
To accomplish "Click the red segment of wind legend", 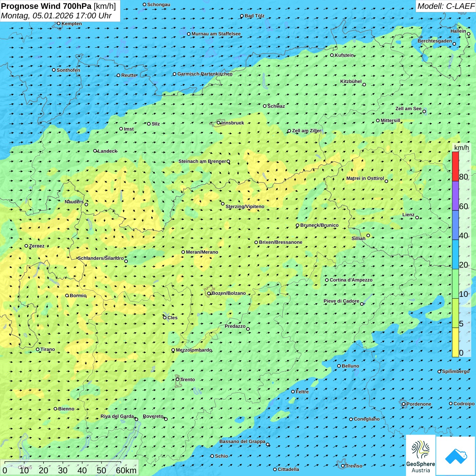I will click(455, 166).
